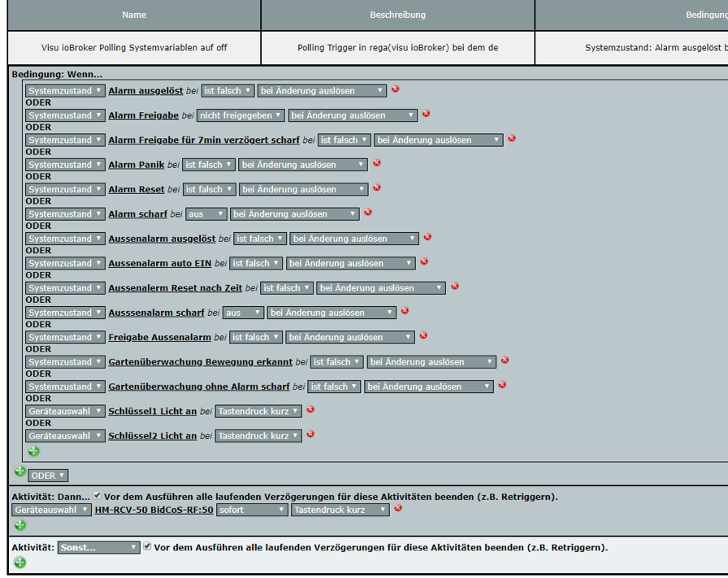Open nicht freigegeben dropdown for Alarm Freigabe

(x=240, y=115)
